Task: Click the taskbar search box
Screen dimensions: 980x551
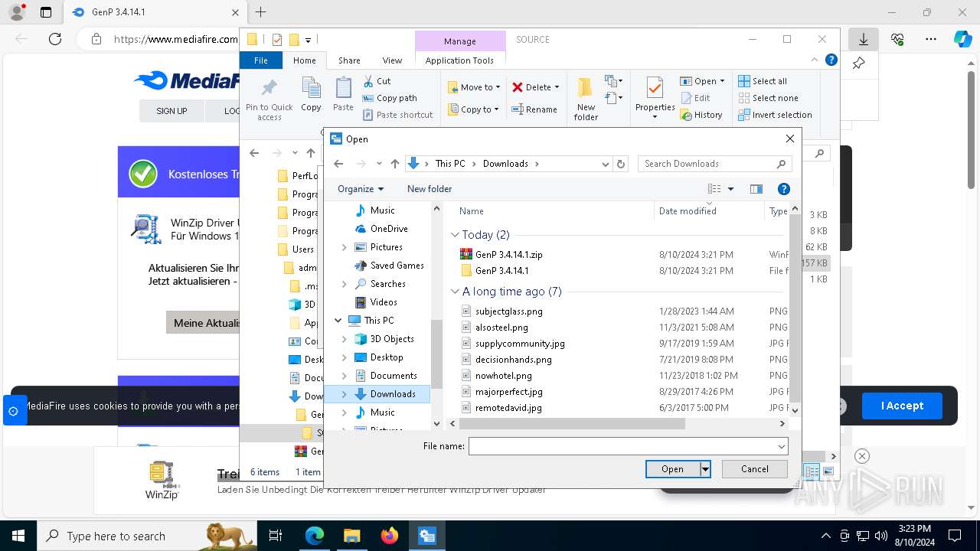Action: coord(147,536)
